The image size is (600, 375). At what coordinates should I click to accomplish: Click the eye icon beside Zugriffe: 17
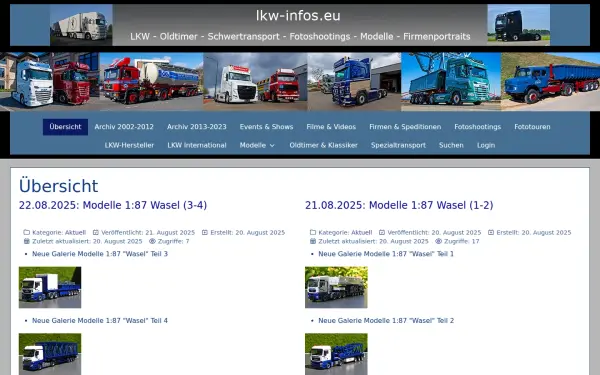coord(439,241)
